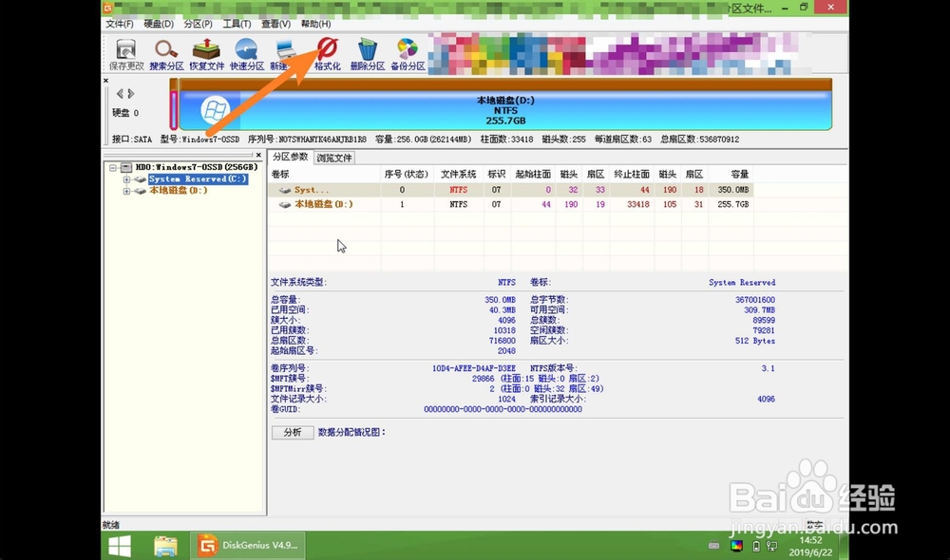Screen dimensions: 950x560
Task: Open the Tools (工具) menu
Action: [x=237, y=24]
